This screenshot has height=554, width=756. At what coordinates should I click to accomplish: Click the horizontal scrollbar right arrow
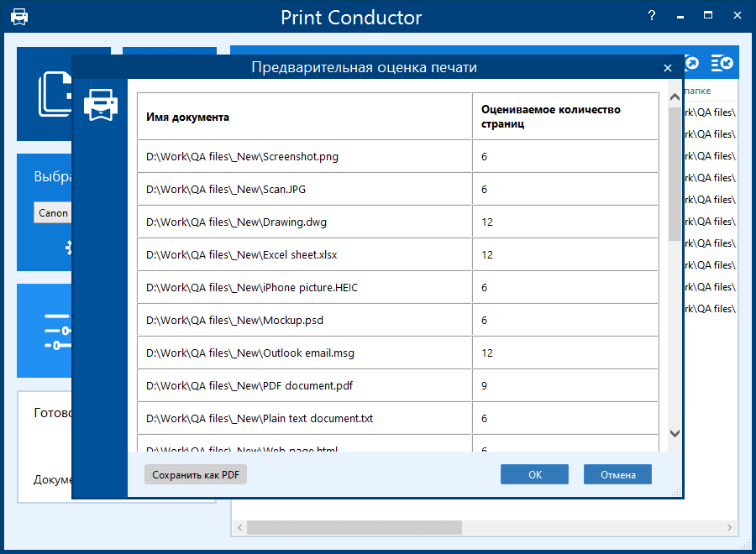pos(729,527)
